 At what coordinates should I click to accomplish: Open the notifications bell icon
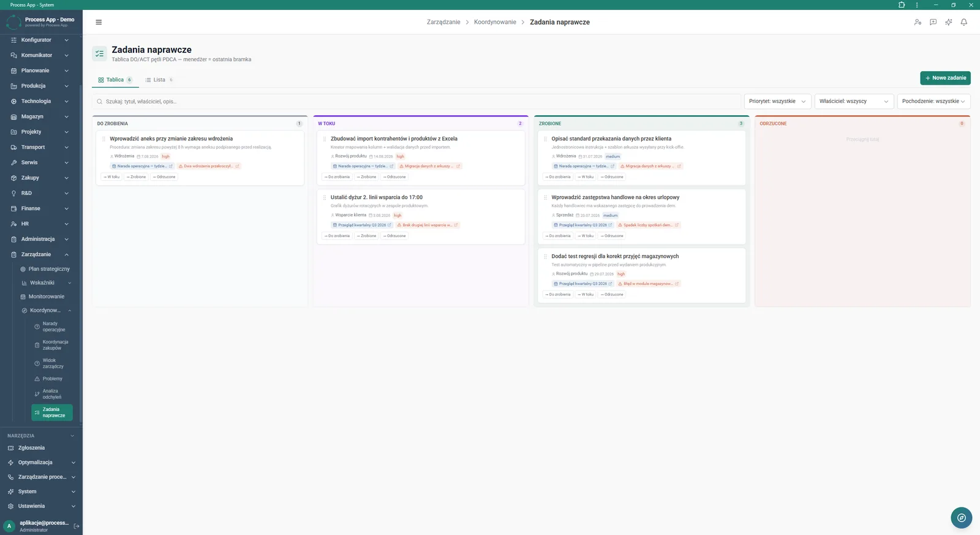tap(963, 22)
